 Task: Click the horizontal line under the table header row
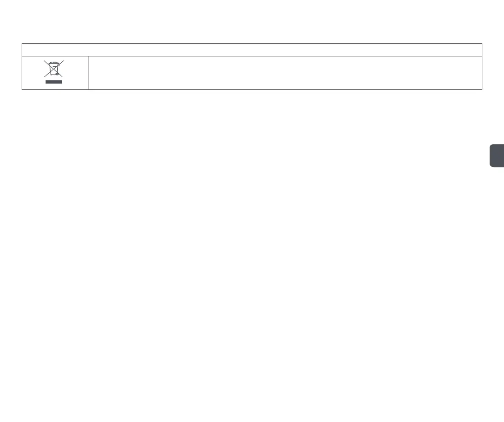252,56
